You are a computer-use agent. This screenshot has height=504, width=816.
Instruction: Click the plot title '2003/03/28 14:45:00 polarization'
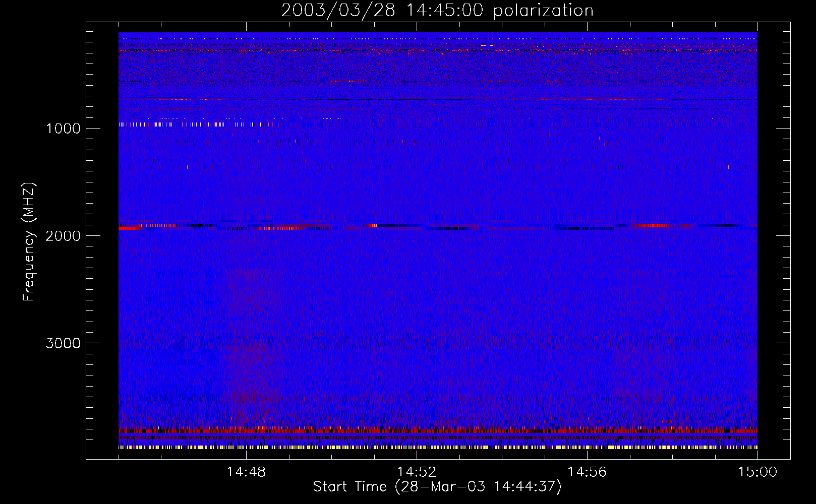tap(437, 10)
